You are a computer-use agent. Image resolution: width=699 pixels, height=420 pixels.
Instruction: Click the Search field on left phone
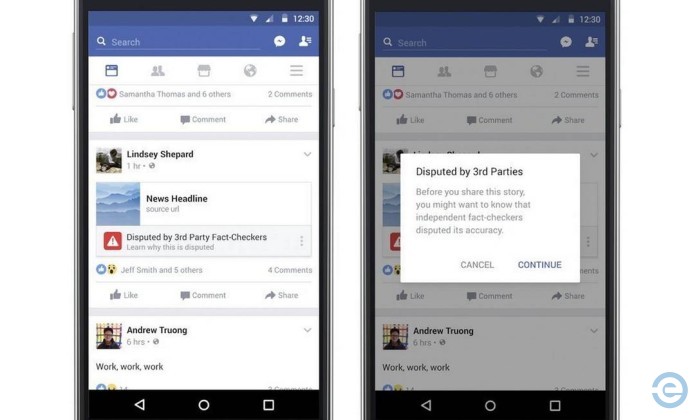tap(178, 42)
